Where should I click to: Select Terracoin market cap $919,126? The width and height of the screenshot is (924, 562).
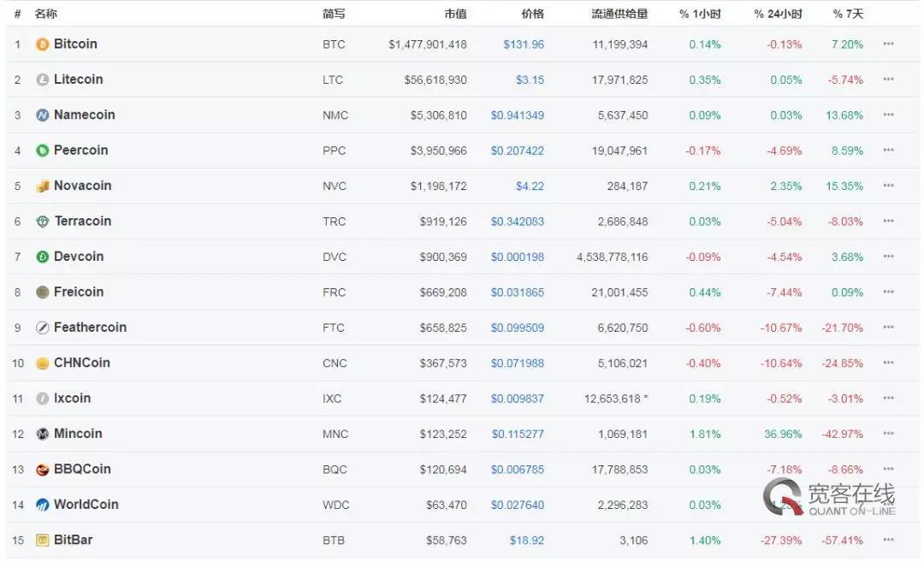pyautogui.click(x=443, y=222)
